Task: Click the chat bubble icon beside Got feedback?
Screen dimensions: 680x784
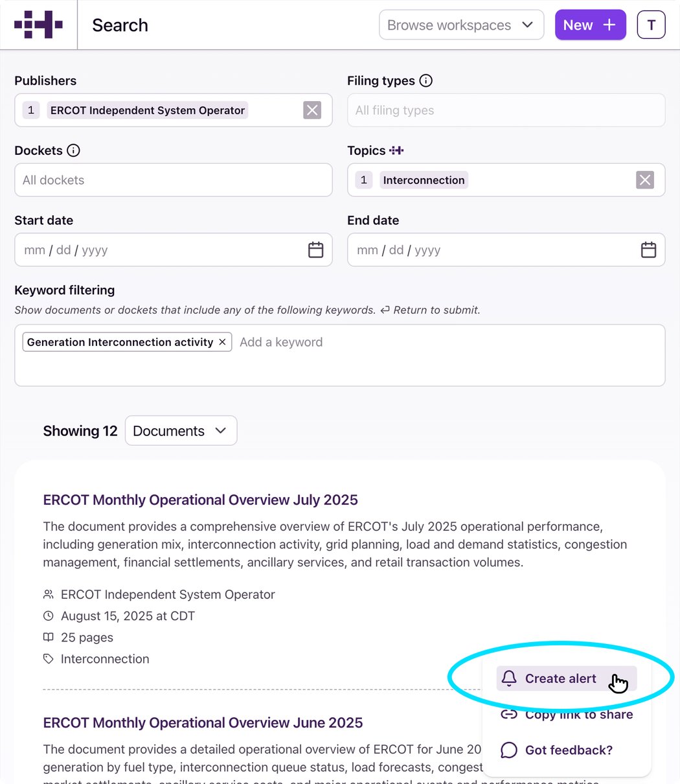Action: (509, 750)
